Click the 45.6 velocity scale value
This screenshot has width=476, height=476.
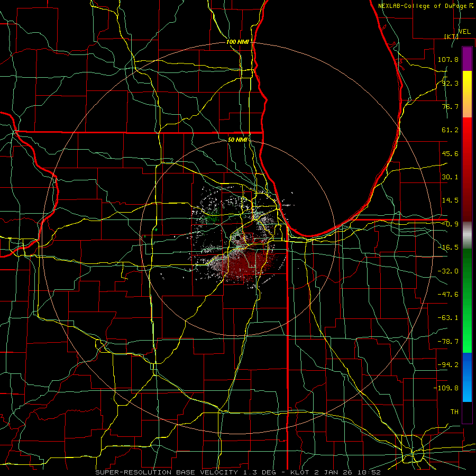click(x=450, y=153)
